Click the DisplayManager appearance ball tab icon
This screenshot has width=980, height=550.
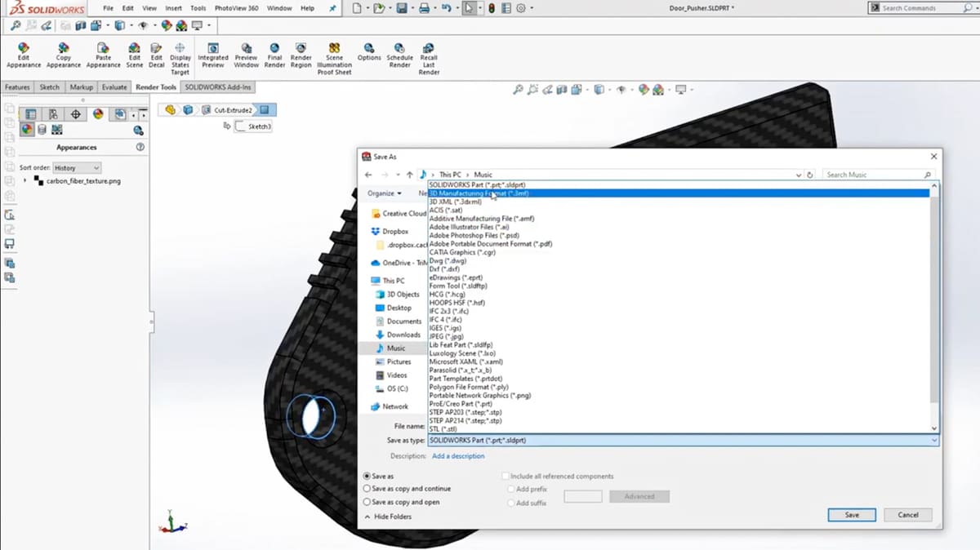tap(98, 114)
